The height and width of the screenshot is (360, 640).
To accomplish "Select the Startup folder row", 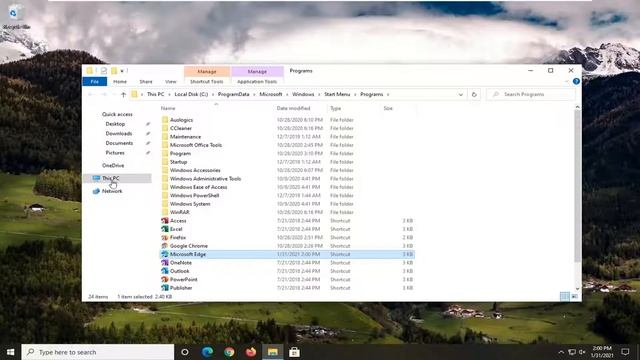I will click(287, 162).
